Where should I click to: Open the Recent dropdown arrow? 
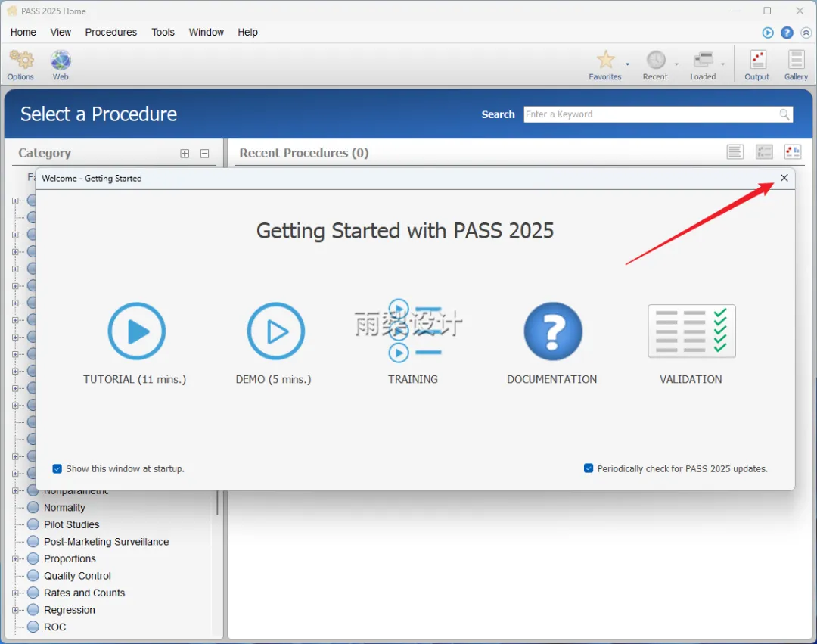(676, 64)
